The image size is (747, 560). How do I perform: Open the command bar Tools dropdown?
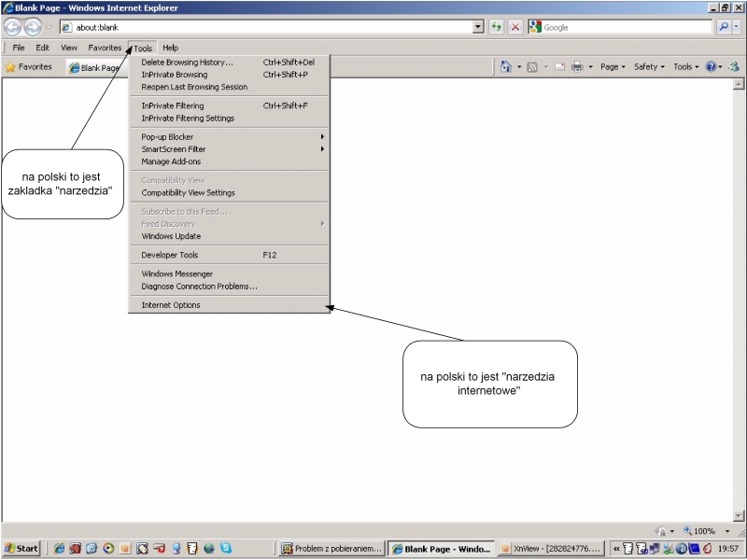click(686, 66)
